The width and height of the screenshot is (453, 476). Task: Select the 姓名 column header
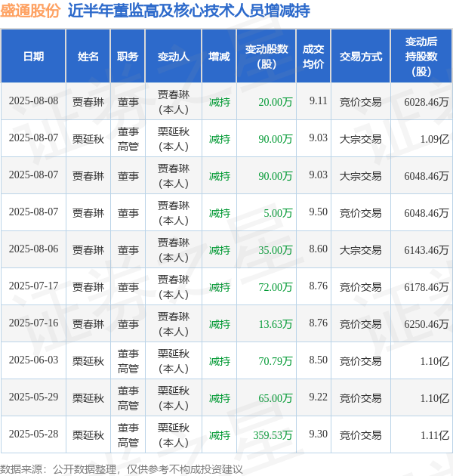click(x=88, y=57)
